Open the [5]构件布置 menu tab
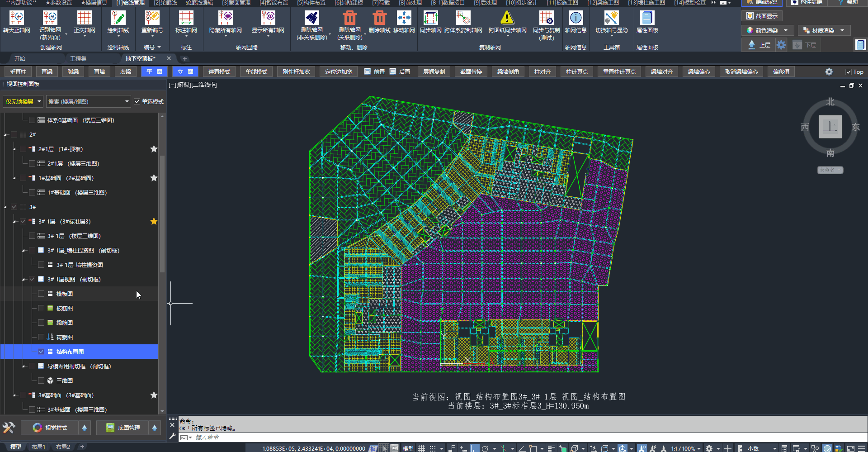868x452 pixels. click(x=311, y=3)
